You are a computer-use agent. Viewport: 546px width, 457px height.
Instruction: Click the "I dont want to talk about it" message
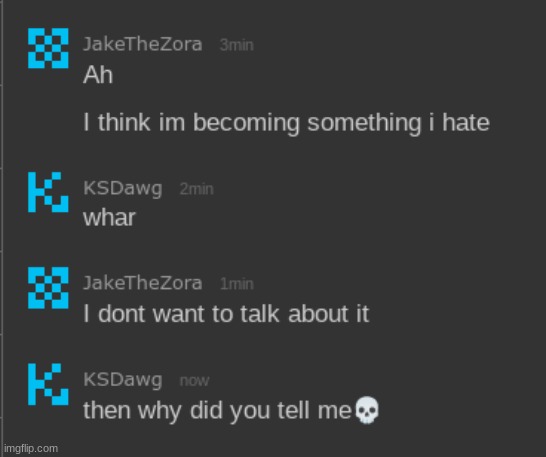pyautogui.click(x=226, y=314)
